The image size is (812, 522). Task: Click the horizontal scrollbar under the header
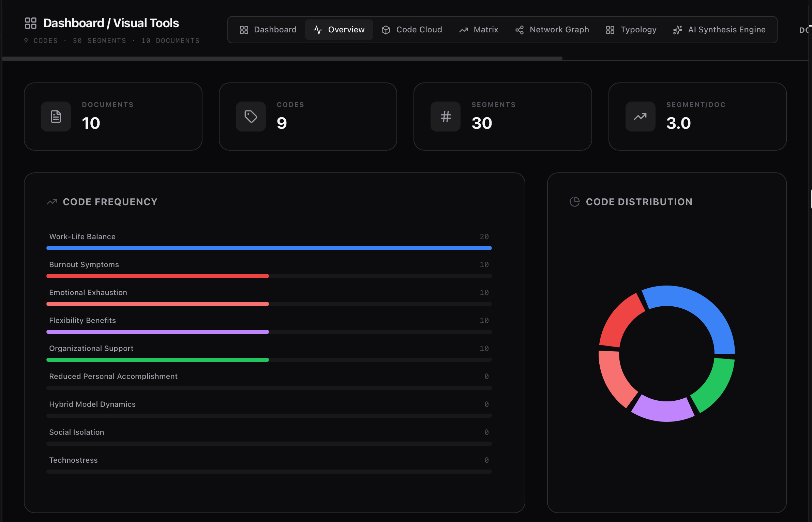[282, 59]
